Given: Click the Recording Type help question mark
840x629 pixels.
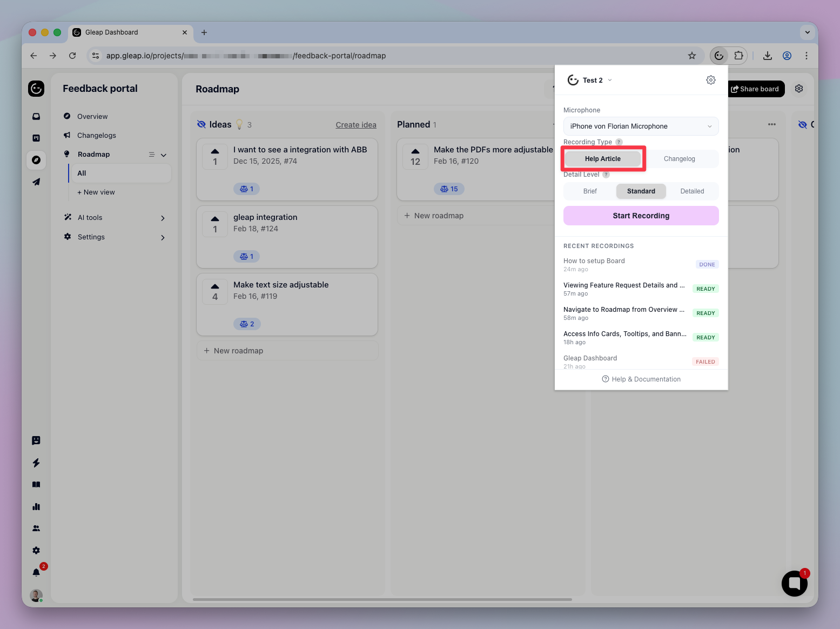Looking at the screenshot, I should [619, 142].
